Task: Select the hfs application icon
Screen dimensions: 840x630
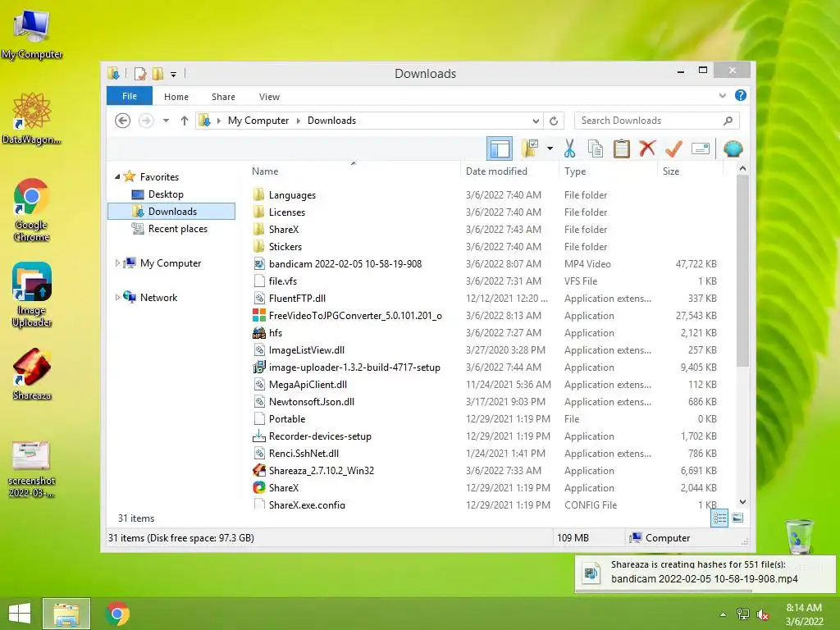Action: pos(258,333)
